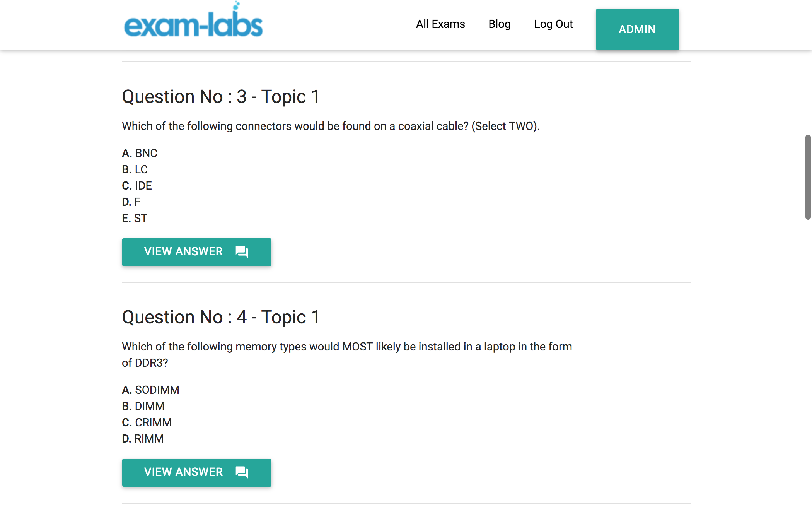Select option C. IDE
This screenshot has height=506, width=812.
[x=137, y=186]
